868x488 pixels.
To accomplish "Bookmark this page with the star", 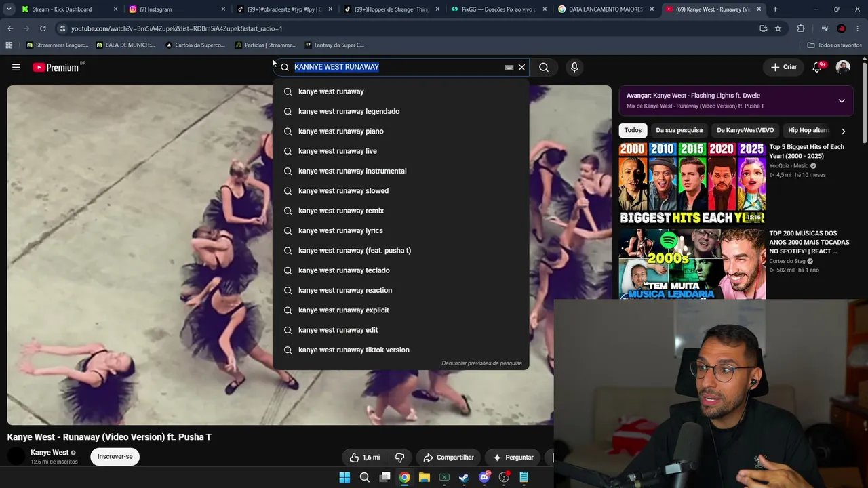I will (778, 28).
